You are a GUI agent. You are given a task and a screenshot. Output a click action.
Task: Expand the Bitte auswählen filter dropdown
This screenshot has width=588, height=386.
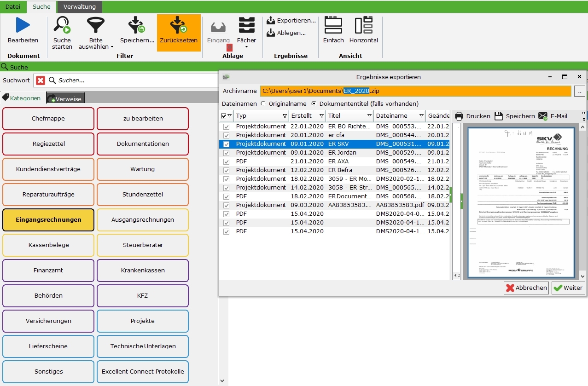[x=112, y=47]
